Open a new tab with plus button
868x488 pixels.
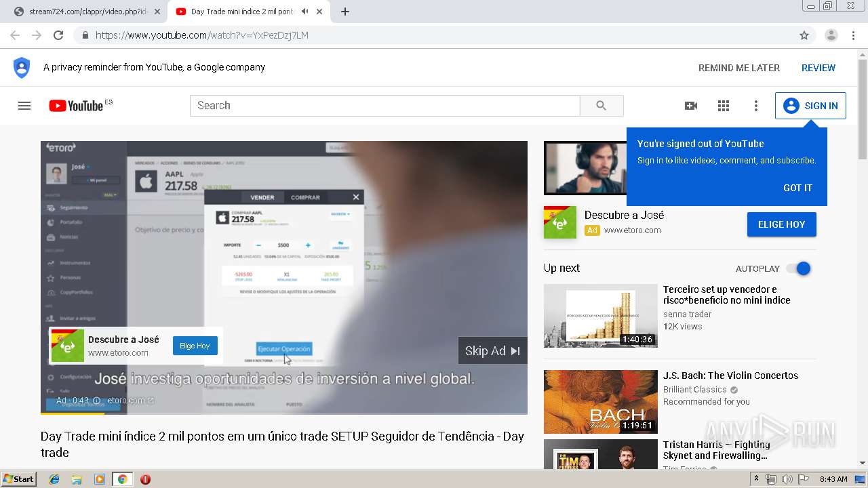pyautogui.click(x=344, y=12)
